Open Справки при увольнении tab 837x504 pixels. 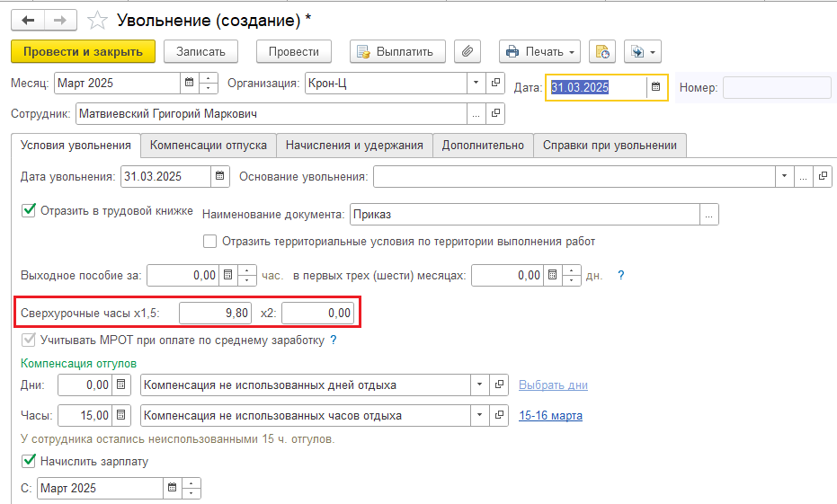[x=610, y=145]
